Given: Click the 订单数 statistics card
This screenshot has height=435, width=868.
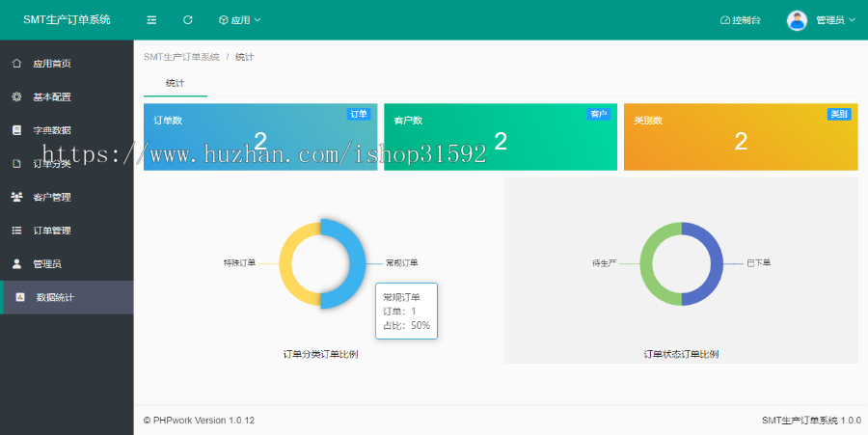Looking at the screenshot, I should click(260, 137).
